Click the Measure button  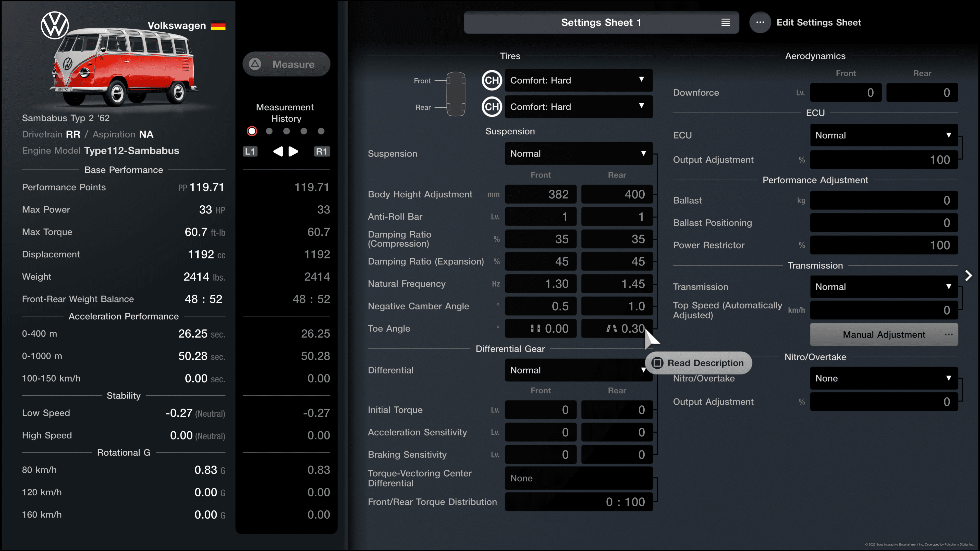pyautogui.click(x=286, y=64)
